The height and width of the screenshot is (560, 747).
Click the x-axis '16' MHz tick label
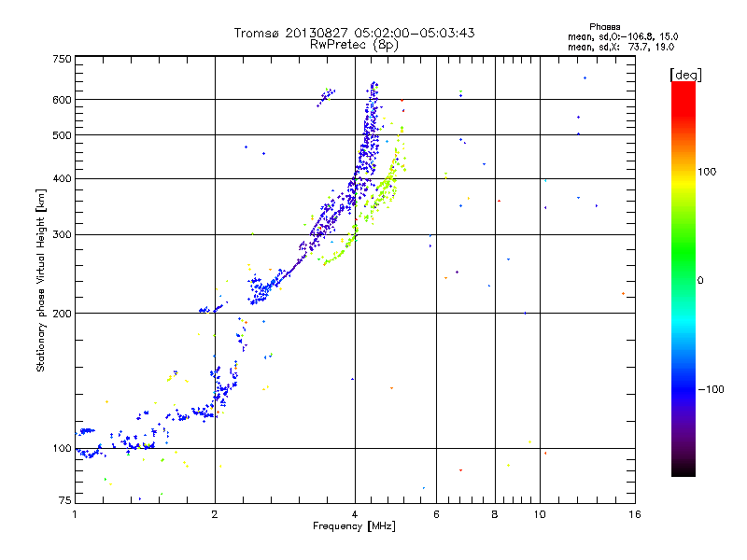[635, 514]
